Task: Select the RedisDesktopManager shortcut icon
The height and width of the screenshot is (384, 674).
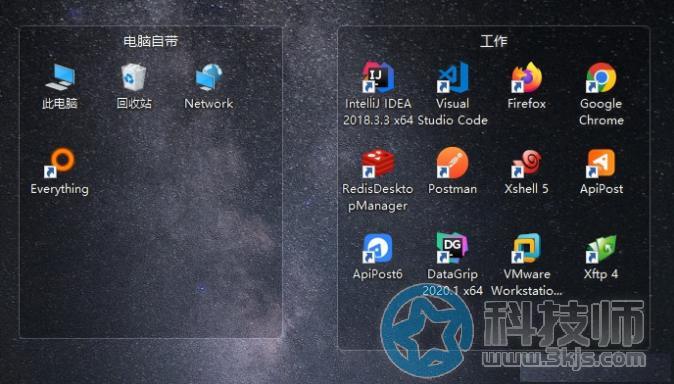Action: point(378,163)
